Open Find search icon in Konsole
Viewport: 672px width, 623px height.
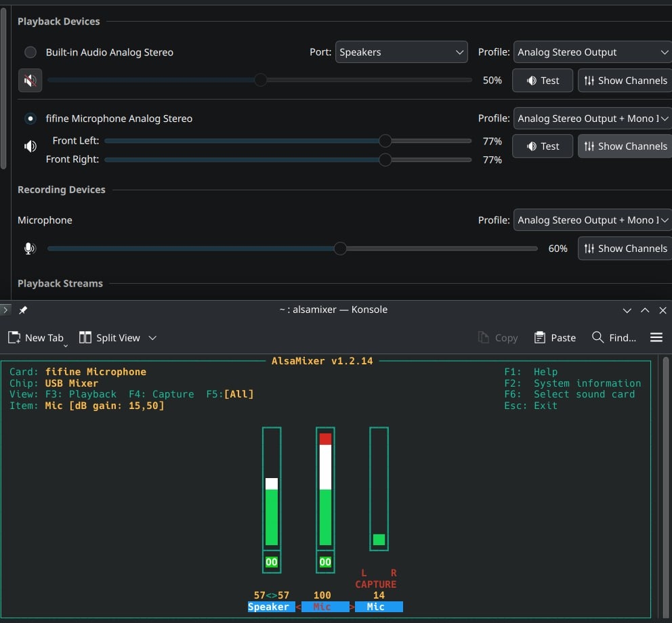597,337
